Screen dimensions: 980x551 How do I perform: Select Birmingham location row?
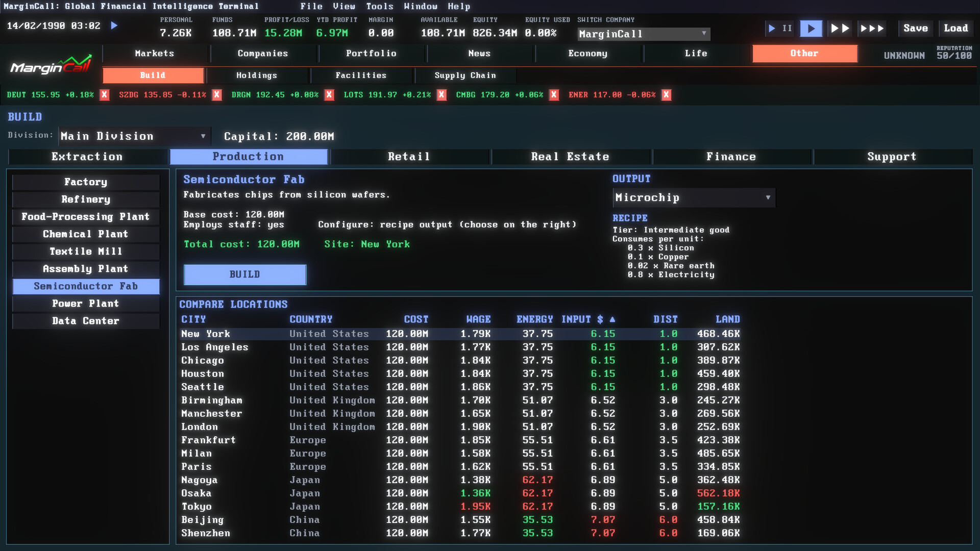(460, 400)
